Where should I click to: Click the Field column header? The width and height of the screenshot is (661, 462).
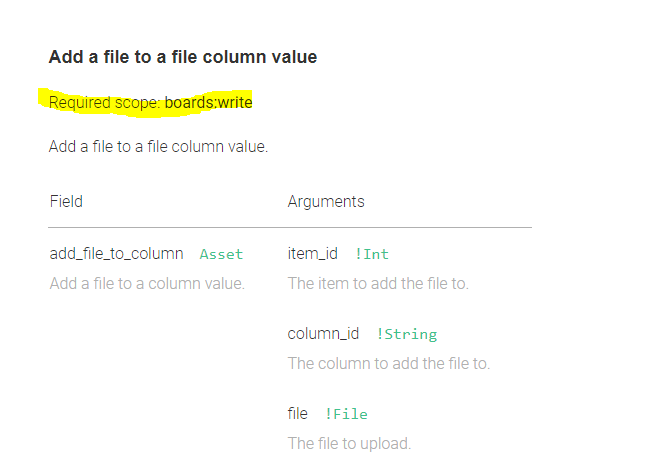click(x=66, y=201)
